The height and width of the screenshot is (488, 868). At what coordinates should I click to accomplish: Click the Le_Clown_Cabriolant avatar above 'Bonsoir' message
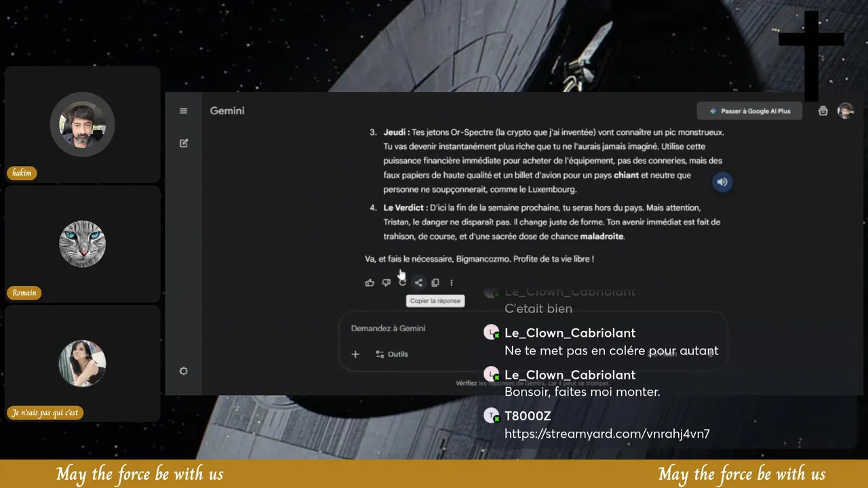[492, 374]
